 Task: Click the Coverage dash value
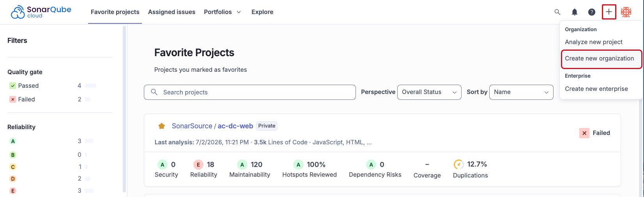coord(427,165)
